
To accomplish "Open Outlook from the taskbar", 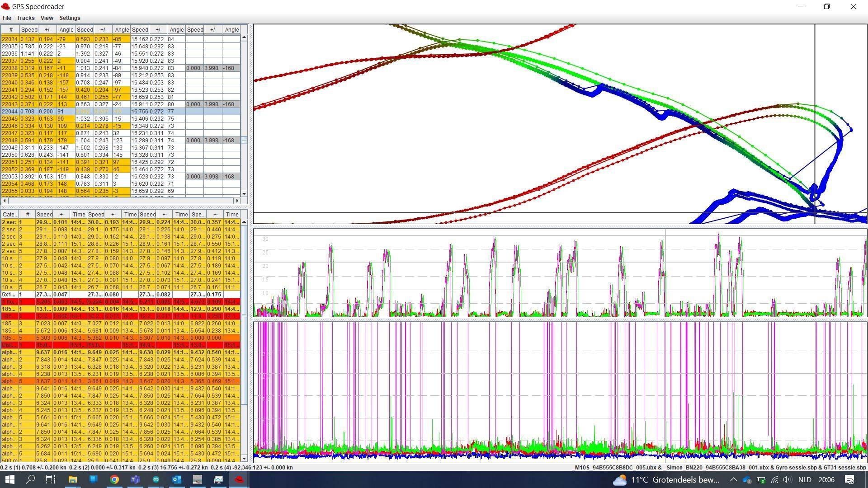I will 176,479.
